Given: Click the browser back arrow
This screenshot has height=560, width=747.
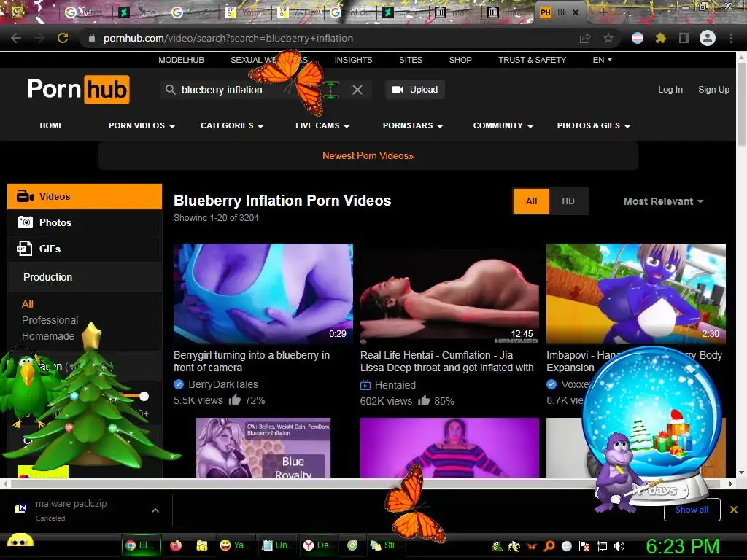Looking at the screenshot, I should (16, 38).
